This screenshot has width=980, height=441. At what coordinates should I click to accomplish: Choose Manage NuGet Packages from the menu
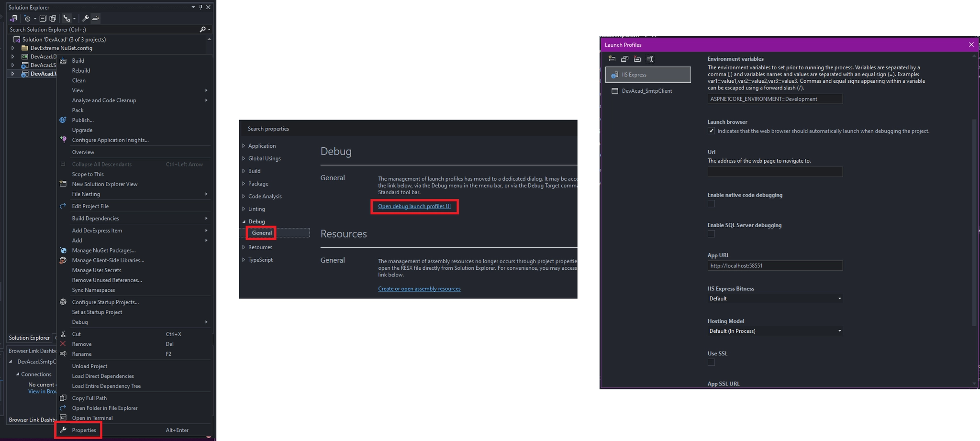click(x=104, y=250)
